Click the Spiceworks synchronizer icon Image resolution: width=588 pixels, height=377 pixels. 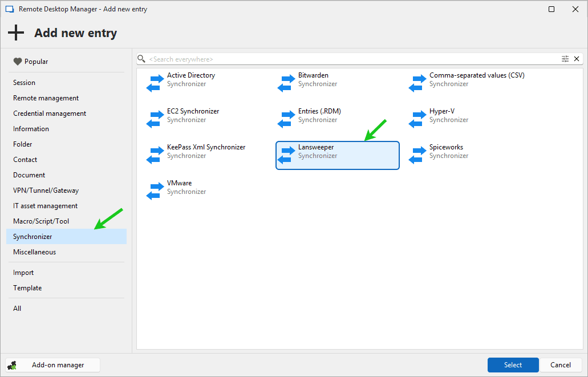click(x=417, y=152)
